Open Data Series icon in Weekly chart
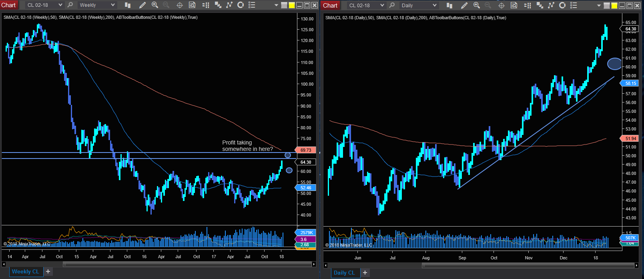The image size is (644, 279). click(x=218, y=5)
